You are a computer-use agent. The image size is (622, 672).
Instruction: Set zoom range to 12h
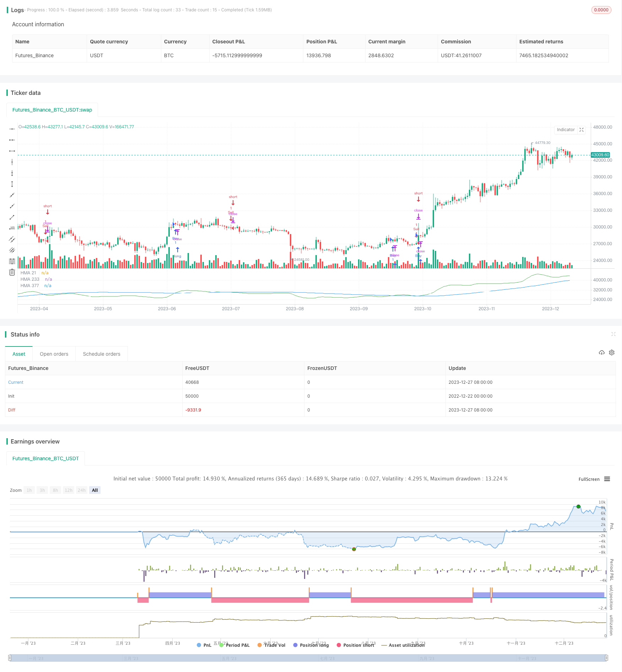click(69, 490)
